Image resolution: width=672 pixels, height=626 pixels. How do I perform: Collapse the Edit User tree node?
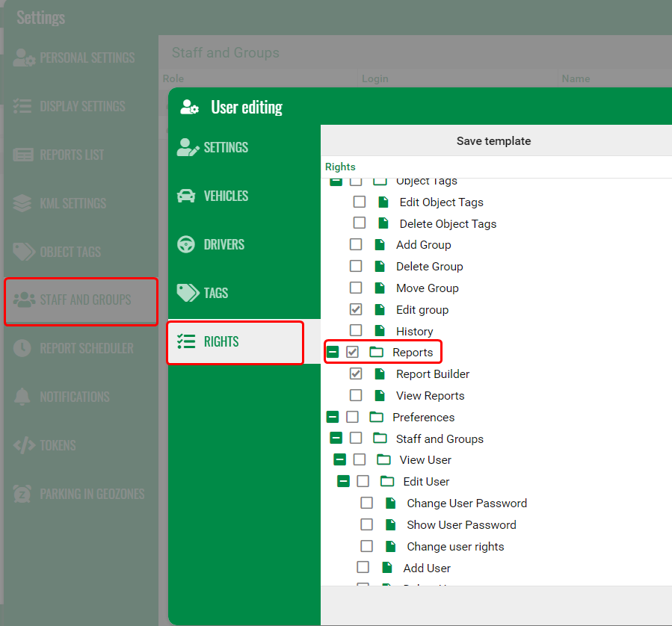tap(343, 482)
